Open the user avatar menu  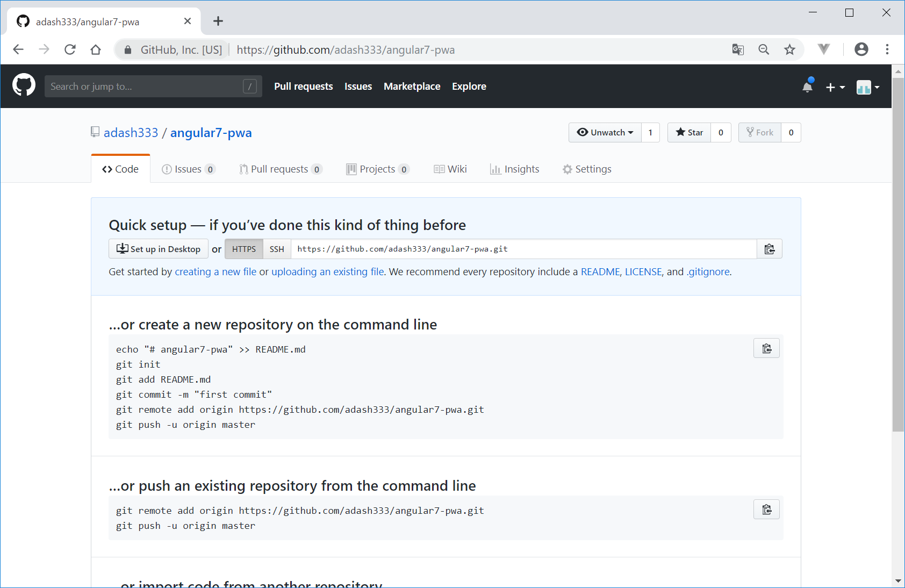(867, 87)
